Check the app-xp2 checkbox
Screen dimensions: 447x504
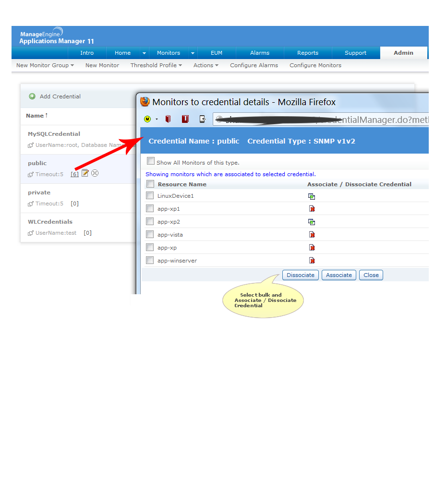(150, 221)
